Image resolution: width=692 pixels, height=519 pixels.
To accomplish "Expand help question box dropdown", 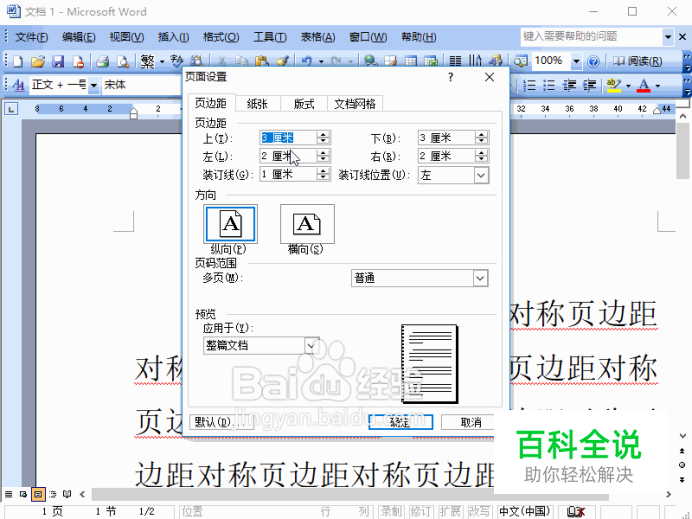I will click(x=668, y=37).
